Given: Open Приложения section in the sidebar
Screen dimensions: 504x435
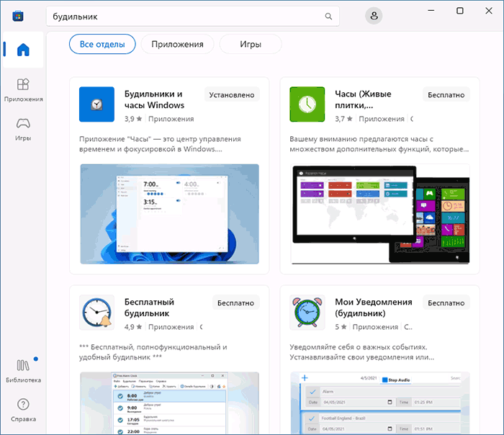Looking at the screenshot, I should point(23,90).
